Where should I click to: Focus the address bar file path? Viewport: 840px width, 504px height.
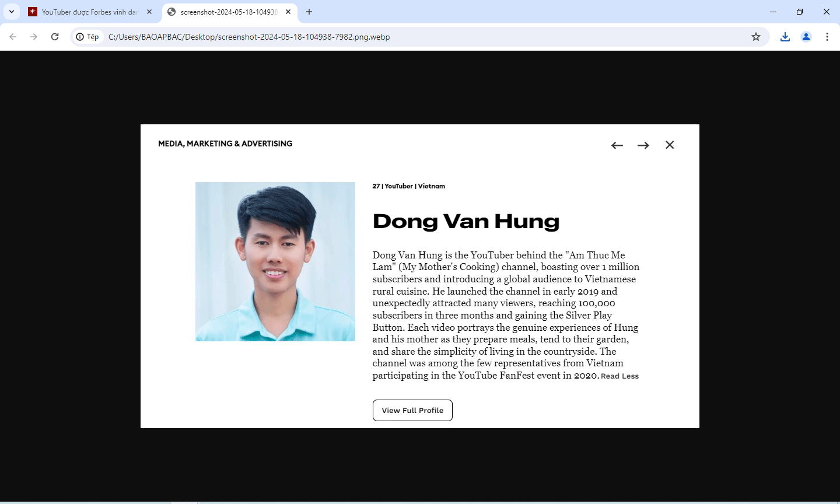(x=249, y=37)
